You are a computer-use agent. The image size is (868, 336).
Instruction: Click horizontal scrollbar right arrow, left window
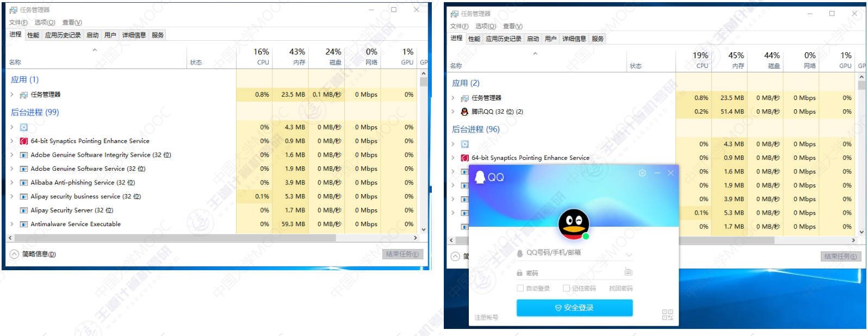pos(416,238)
